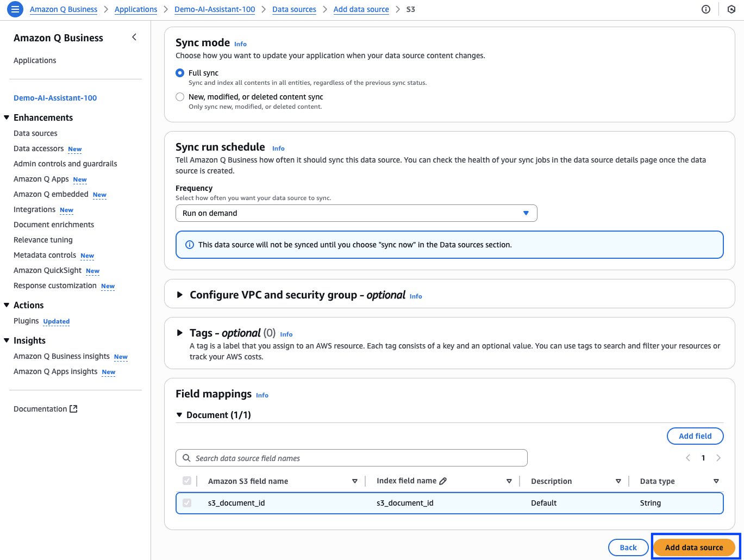Viewport: 744px width, 560px height.
Task: Open Info link next to Sync mode
Action: coord(240,44)
